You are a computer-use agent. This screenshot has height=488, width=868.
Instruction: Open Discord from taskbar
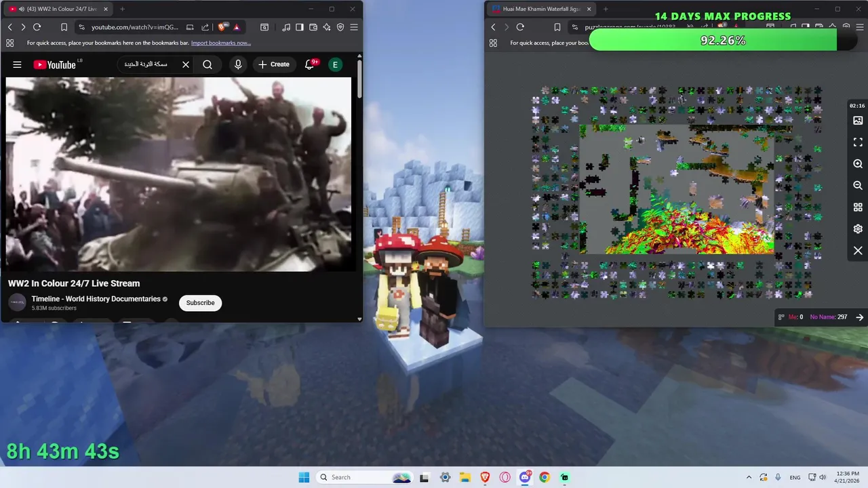525,477
